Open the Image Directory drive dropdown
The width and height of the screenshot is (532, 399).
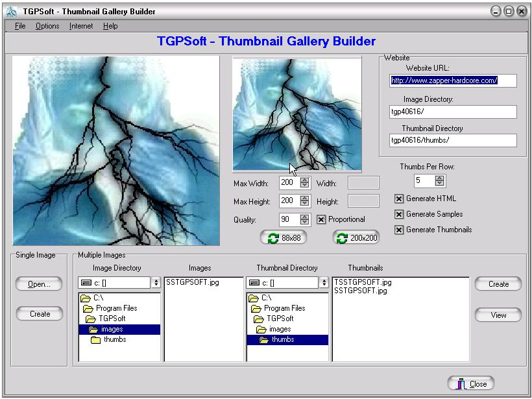156,283
